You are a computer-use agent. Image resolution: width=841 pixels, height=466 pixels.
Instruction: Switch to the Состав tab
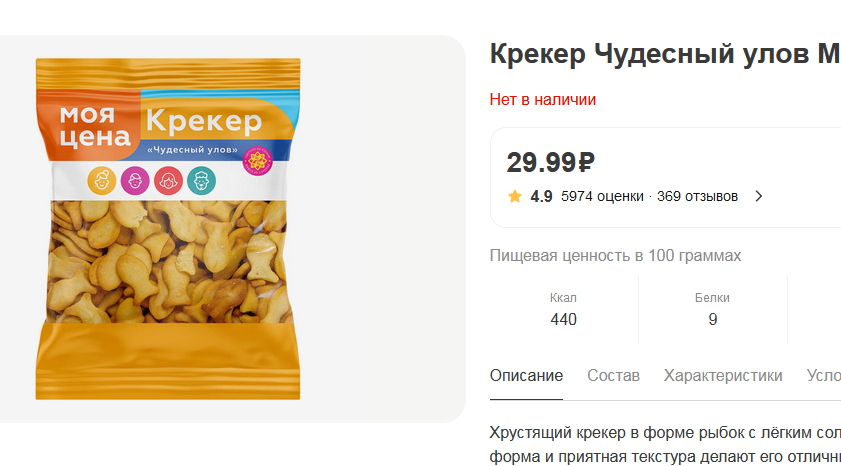pyautogui.click(x=613, y=375)
